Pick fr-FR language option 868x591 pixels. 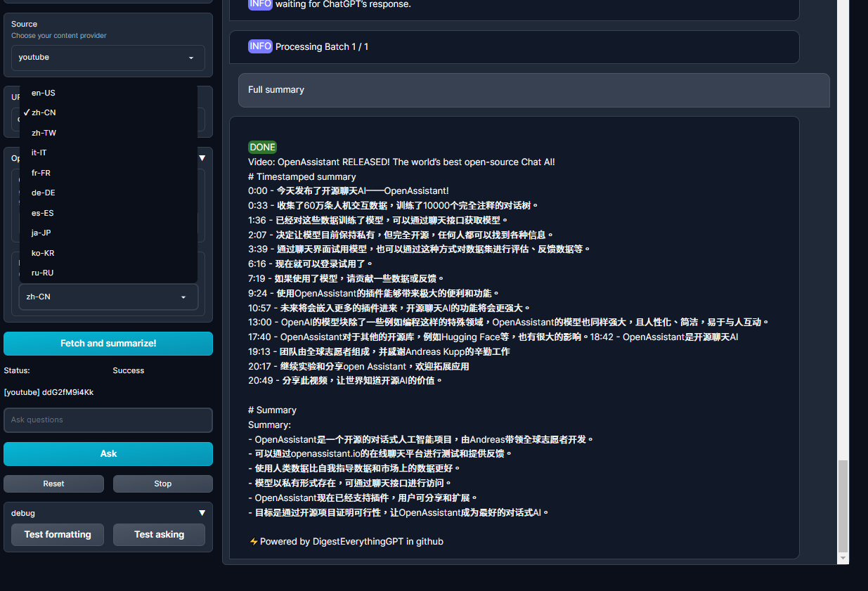(x=108, y=173)
